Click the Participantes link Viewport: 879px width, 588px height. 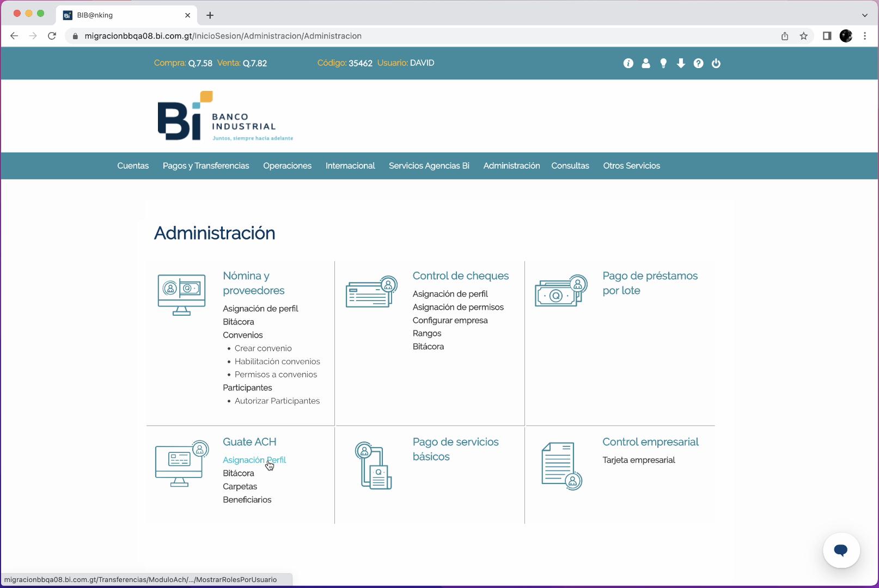point(247,388)
